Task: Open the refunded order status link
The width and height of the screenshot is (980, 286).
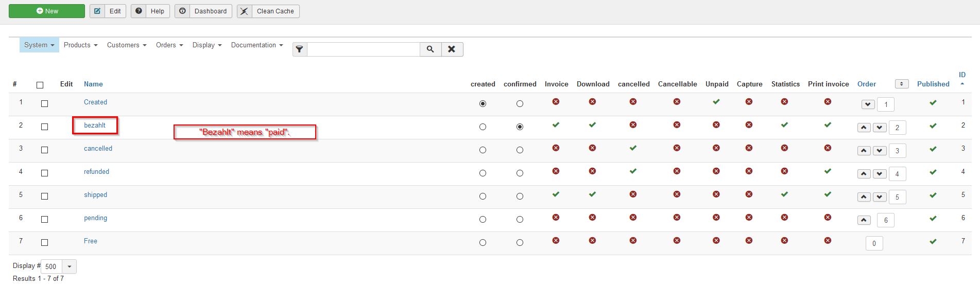Action: pos(96,172)
